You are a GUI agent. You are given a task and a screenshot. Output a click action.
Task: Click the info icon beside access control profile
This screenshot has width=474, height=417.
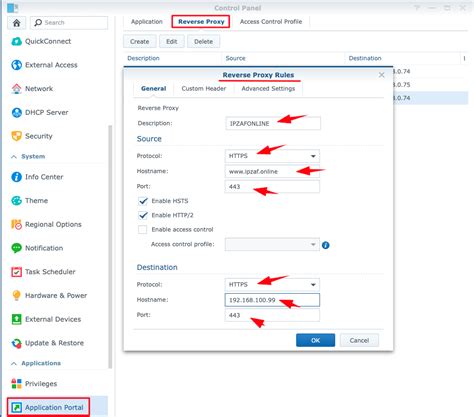326,245
